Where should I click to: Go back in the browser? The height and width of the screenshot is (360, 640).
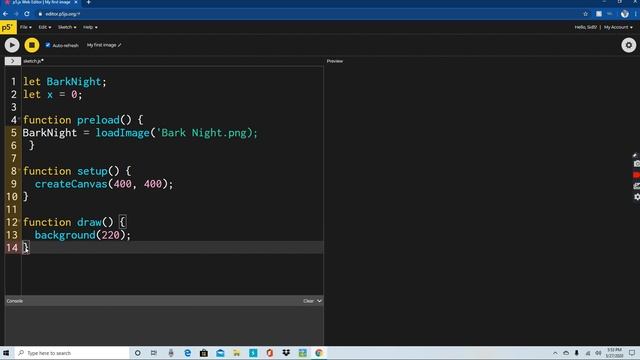pyautogui.click(x=5, y=14)
